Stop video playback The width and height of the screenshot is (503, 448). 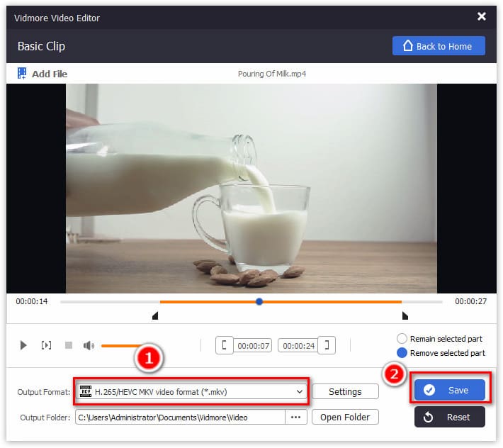coord(68,345)
